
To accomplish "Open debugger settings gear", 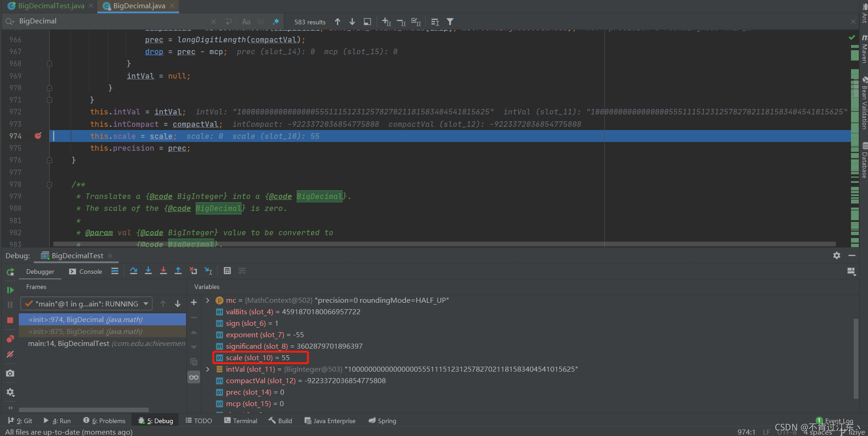I will point(10,392).
